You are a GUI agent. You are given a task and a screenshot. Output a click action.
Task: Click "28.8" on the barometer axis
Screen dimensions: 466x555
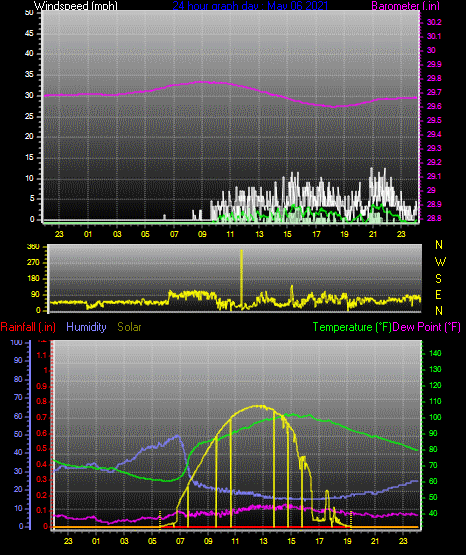pos(434,218)
